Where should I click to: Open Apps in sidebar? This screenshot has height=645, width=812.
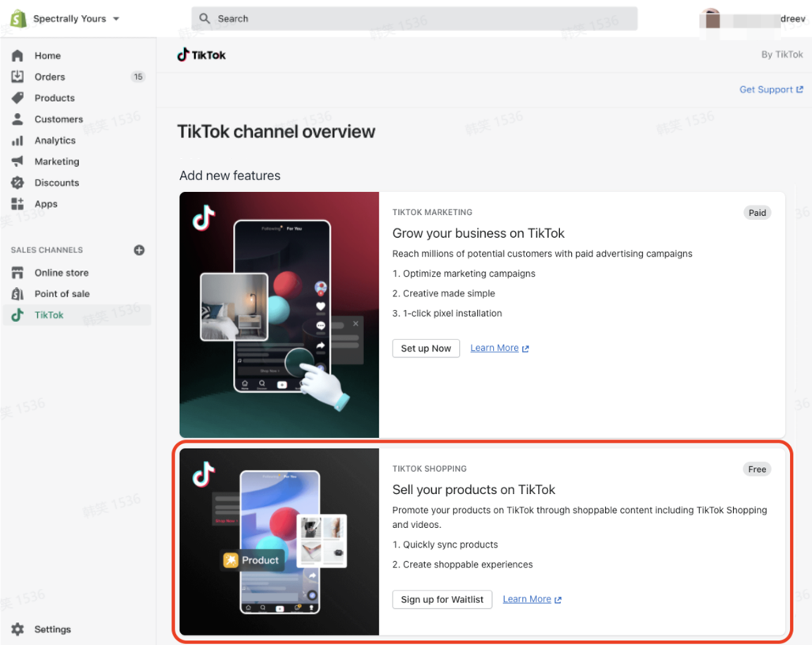(46, 204)
